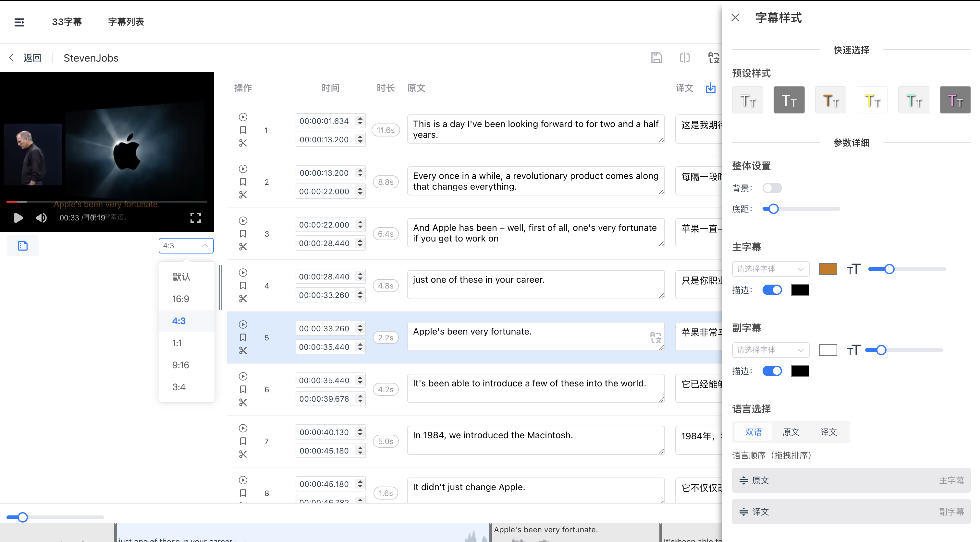Open the 副字幕 font dropdown
The image size is (980, 542).
(770, 350)
